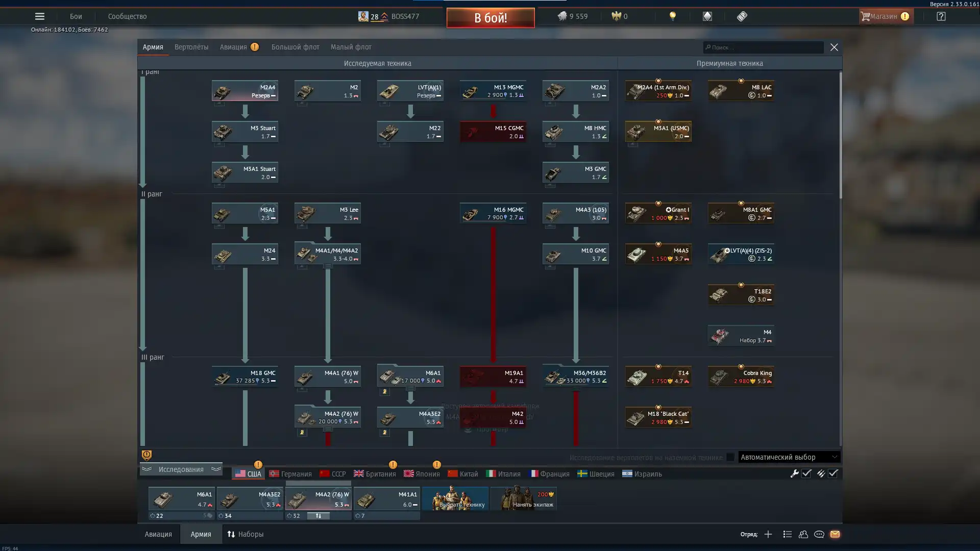Select the Израиль nation
980x551 pixels.
click(642, 474)
